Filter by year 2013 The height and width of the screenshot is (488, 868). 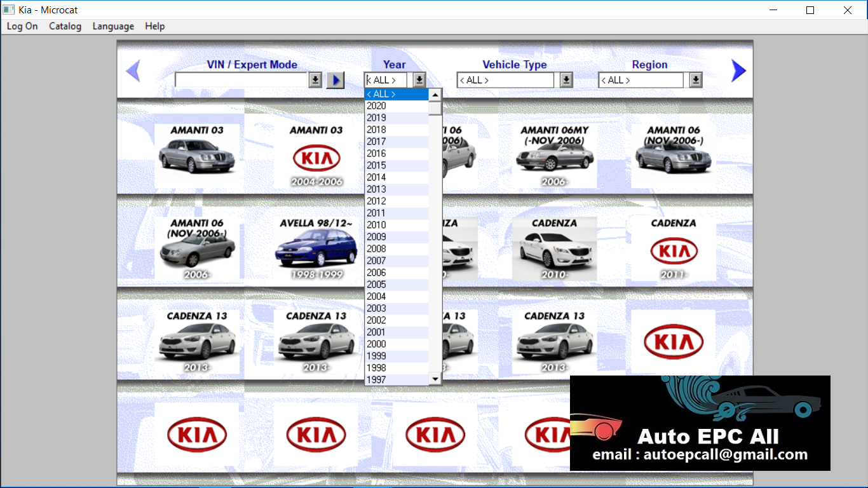click(x=397, y=189)
